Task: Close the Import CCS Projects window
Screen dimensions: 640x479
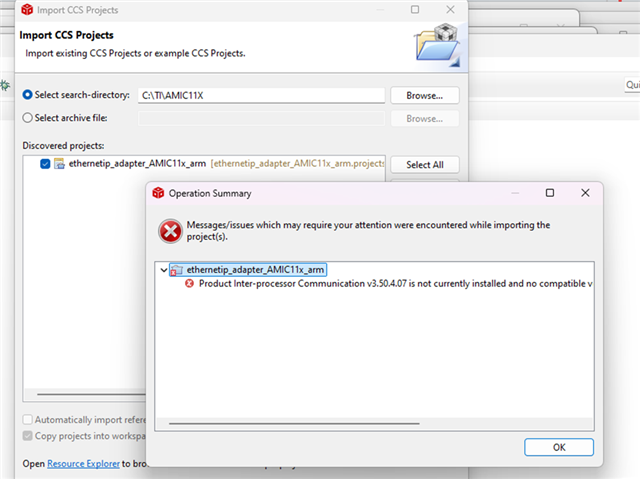Action: 450,9
